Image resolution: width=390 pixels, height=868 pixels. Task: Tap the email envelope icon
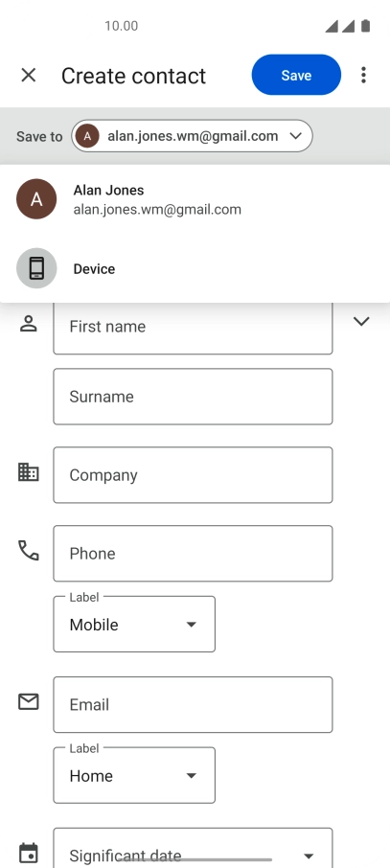pyautogui.click(x=28, y=702)
